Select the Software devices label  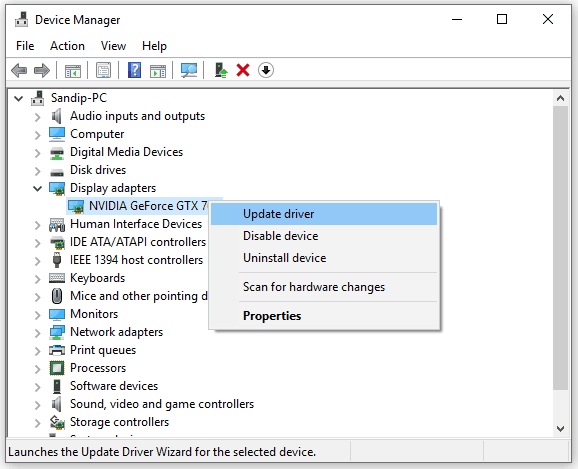(114, 386)
